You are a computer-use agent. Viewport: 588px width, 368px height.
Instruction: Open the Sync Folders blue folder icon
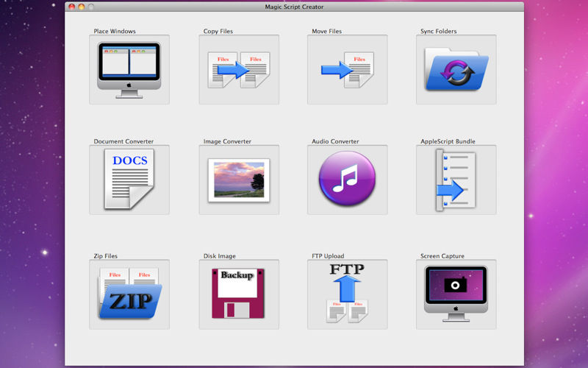click(x=456, y=70)
